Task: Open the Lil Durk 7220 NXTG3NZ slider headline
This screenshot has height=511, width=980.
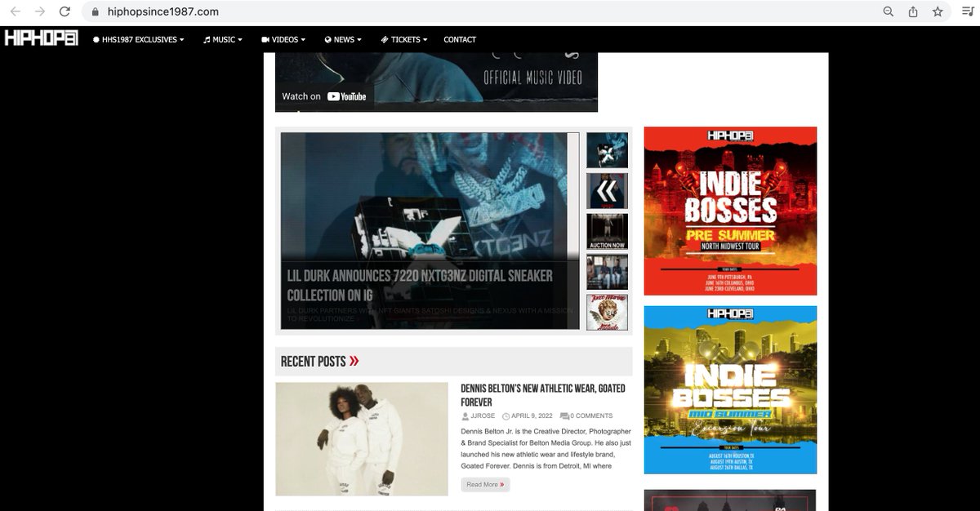Action: point(420,285)
